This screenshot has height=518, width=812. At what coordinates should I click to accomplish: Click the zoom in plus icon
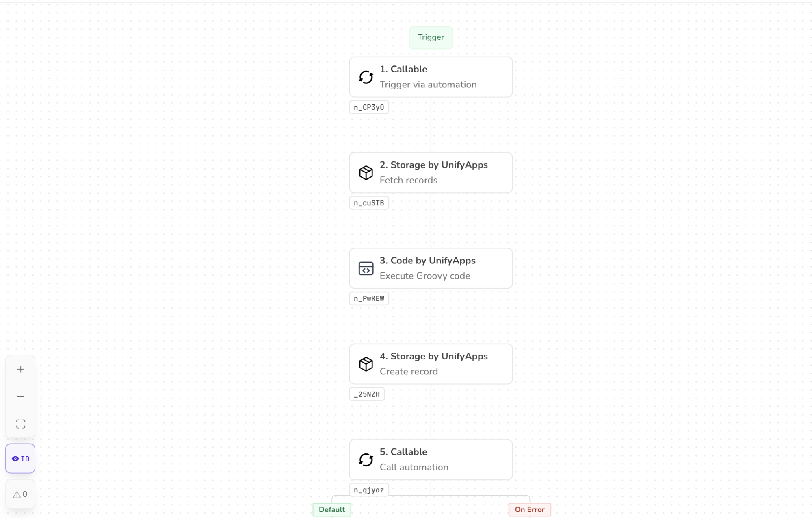(x=21, y=369)
